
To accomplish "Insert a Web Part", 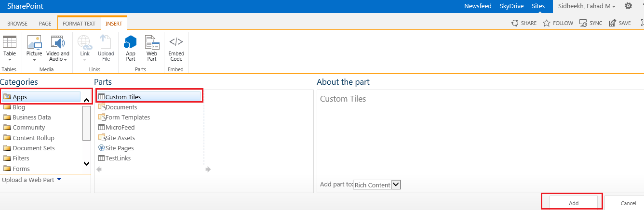I will pyautogui.click(x=152, y=48).
